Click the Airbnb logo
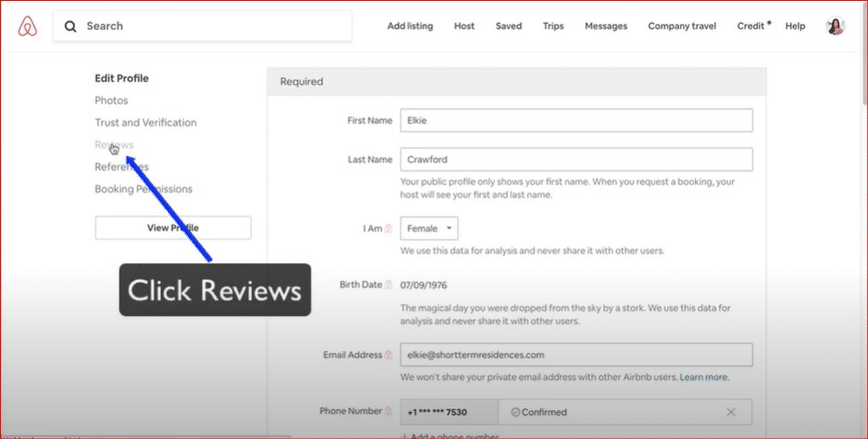Viewport: 868px width, 439px height. tap(27, 26)
